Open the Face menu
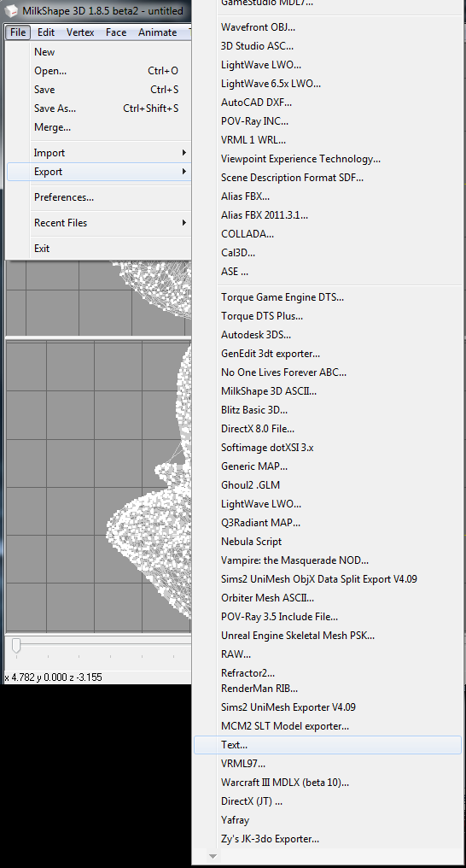 coord(116,32)
